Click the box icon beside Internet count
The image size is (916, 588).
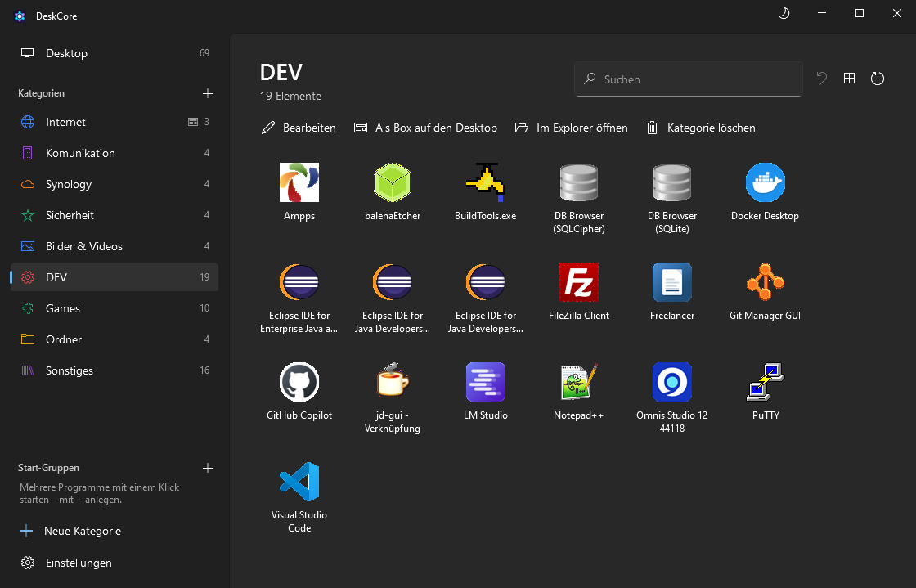pos(193,122)
